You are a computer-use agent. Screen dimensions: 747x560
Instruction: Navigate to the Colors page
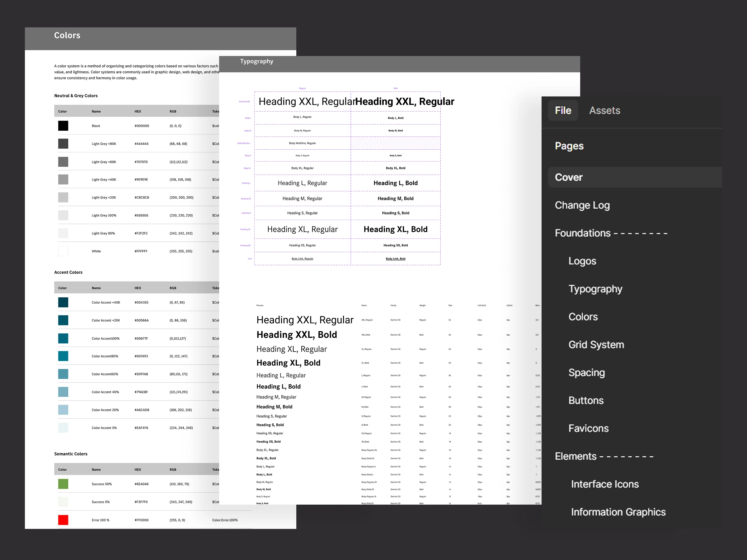tap(583, 317)
